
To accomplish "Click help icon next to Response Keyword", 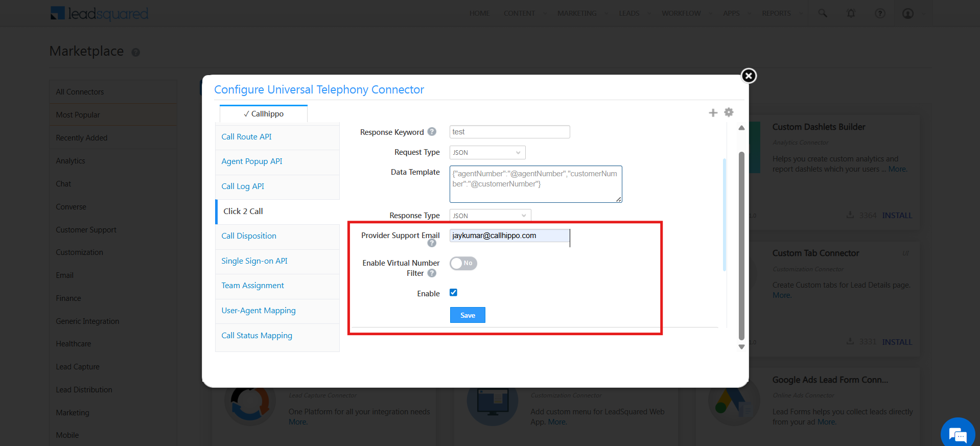I will click(x=432, y=132).
